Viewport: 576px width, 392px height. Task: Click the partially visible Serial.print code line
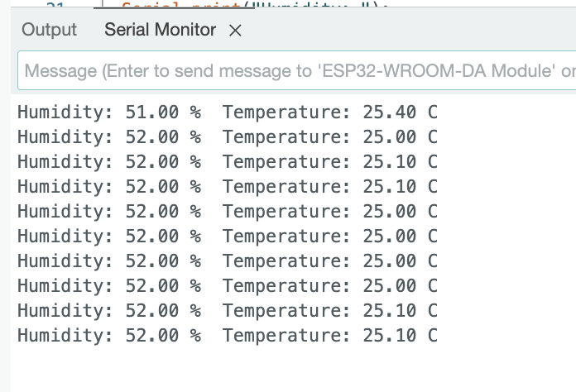[x=253, y=3]
